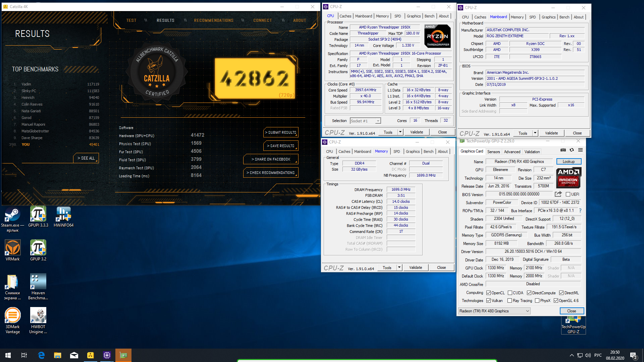The height and width of the screenshot is (362, 644).
Task: Open the Advanced tab in GPU-Z
Action: pyautogui.click(x=512, y=152)
